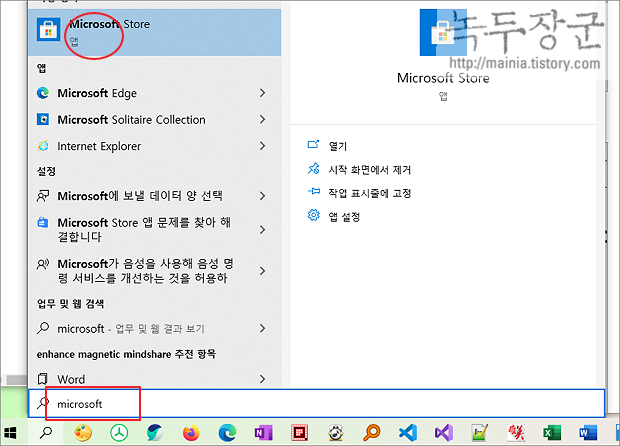Click unpin icon beside 시작 화면에서 제거
The image size is (620, 446).
[314, 168]
